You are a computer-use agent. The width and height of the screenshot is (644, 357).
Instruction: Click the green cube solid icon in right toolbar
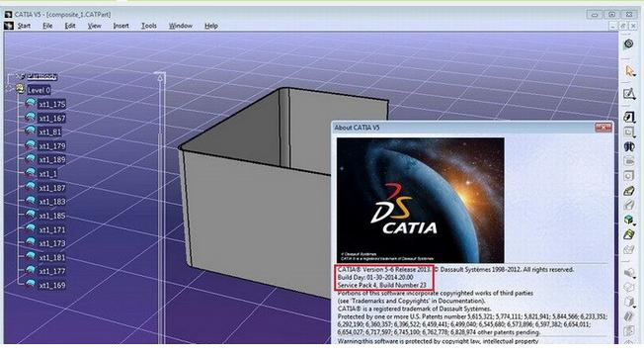[629, 220]
